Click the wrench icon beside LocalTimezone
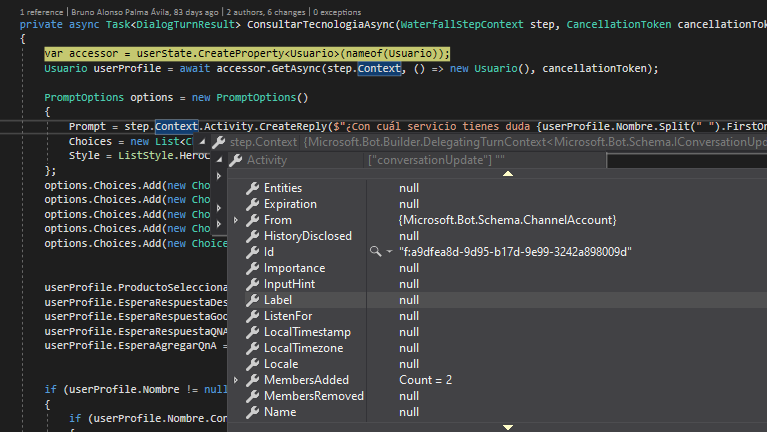 click(252, 348)
